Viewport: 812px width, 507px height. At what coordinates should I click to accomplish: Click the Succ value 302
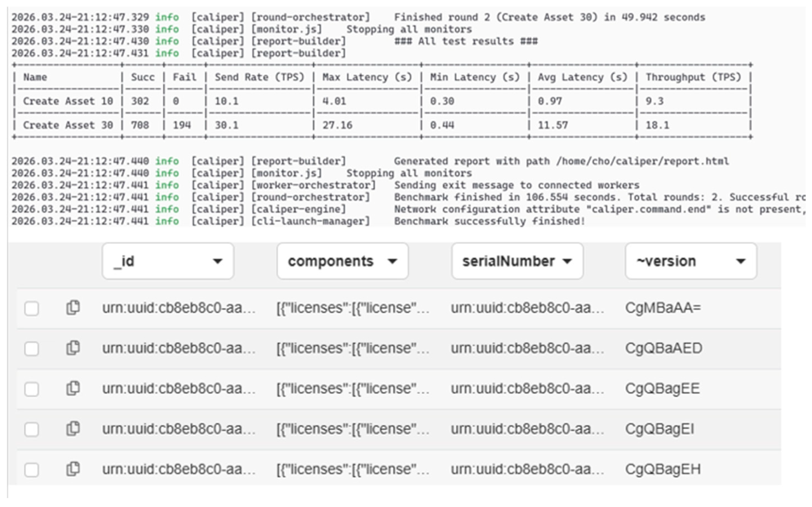pyautogui.click(x=140, y=101)
